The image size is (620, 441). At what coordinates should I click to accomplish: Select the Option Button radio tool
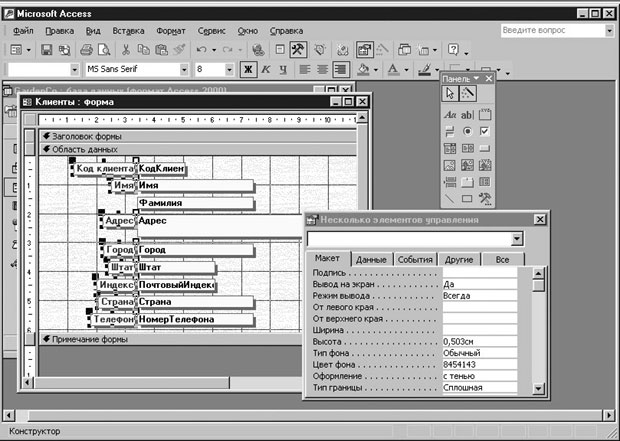point(467,131)
